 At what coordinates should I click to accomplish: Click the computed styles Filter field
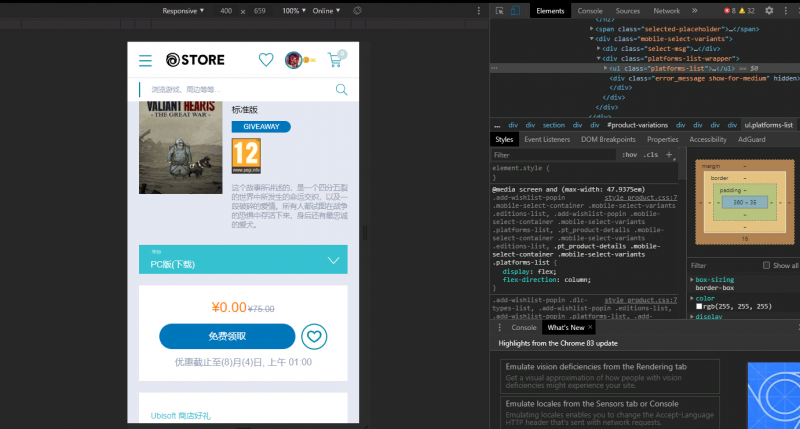(723, 265)
